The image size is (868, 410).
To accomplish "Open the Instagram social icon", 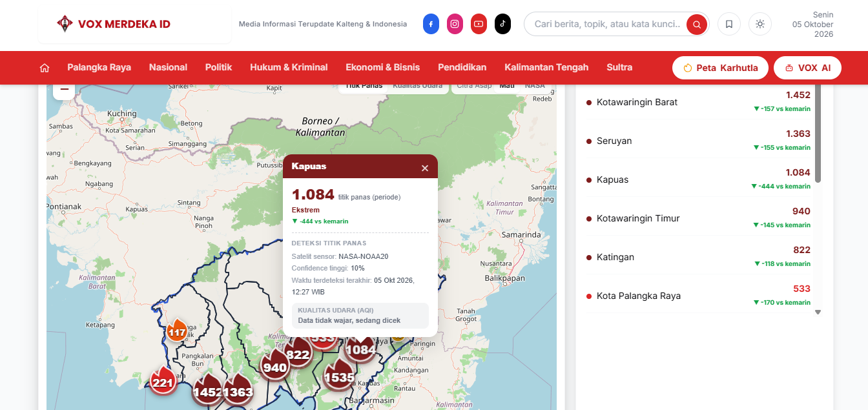I will click(x=455, y=24).
